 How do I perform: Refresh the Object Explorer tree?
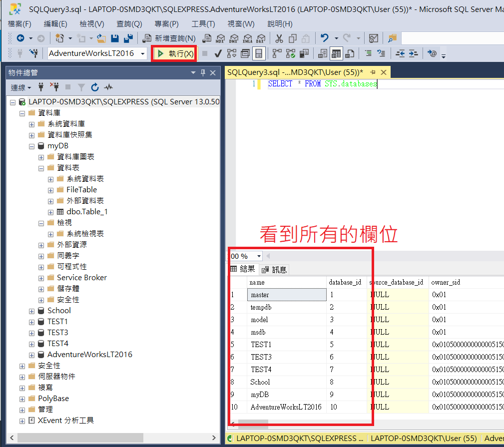click(x=95, y=87)
